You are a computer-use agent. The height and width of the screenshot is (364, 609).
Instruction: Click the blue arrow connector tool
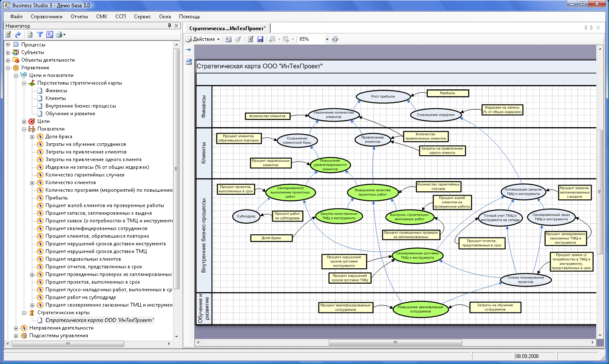pos(189,50)
